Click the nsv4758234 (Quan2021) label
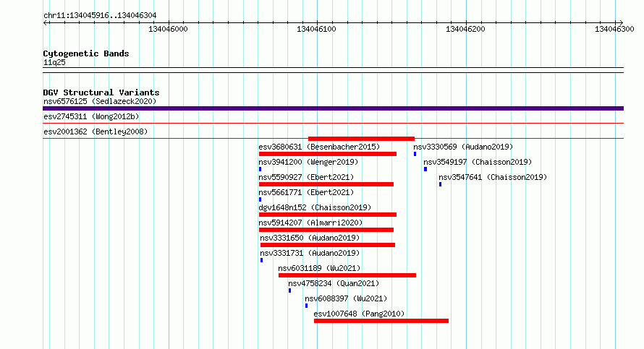The width and height of the screenshot is (644, 349). [x=334, y=283]
